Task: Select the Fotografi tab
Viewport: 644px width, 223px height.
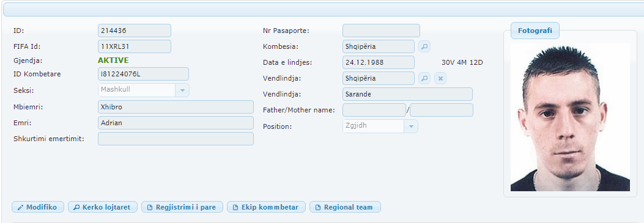Action: coord(535,31)
